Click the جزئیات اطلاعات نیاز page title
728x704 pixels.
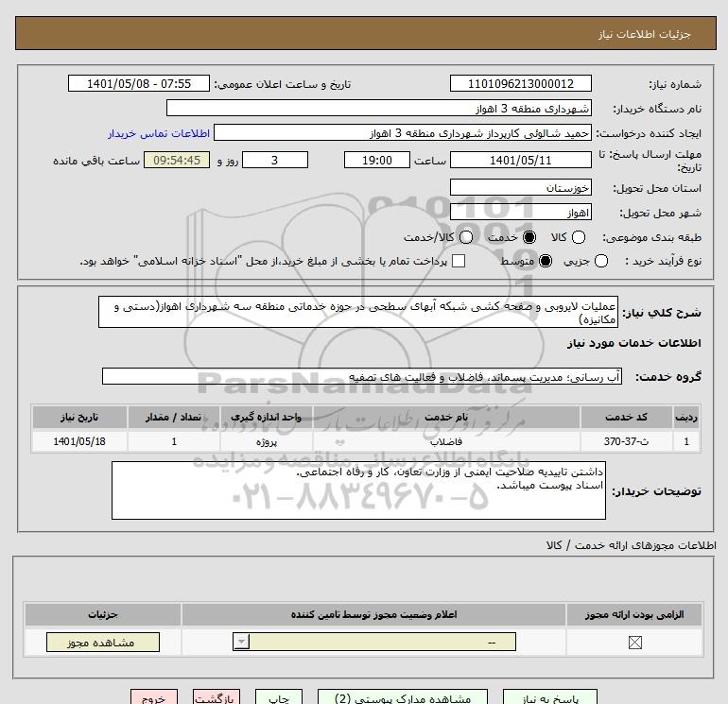(644, 34)
